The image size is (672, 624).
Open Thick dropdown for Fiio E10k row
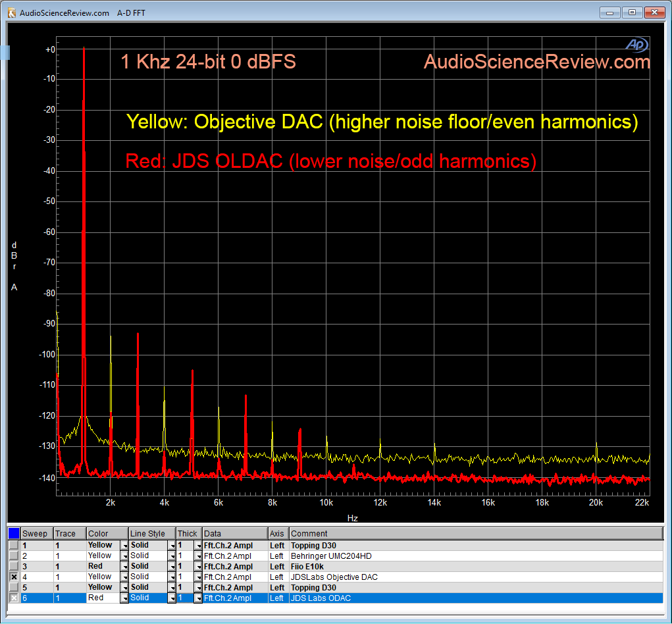tap(198, 567)
